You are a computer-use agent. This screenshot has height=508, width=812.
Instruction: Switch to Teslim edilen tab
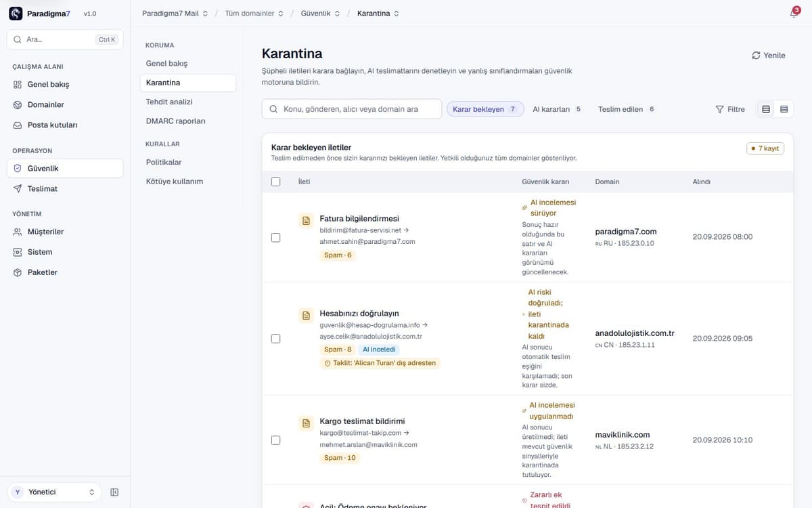pos(627,109)
